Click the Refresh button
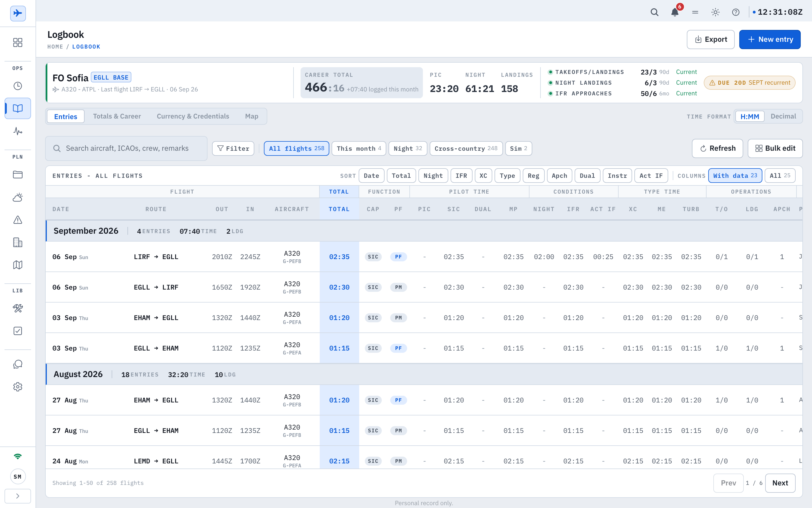Viewport: 812px width, 508px height. click(x=717, y=148)
